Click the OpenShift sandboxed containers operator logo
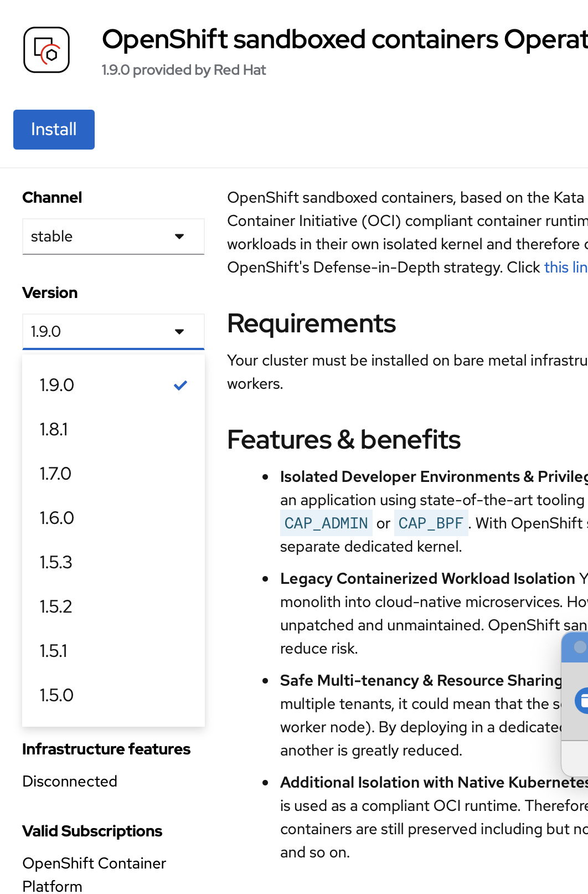The width and height of the screenshot is (588, 894). coord(47,50)
